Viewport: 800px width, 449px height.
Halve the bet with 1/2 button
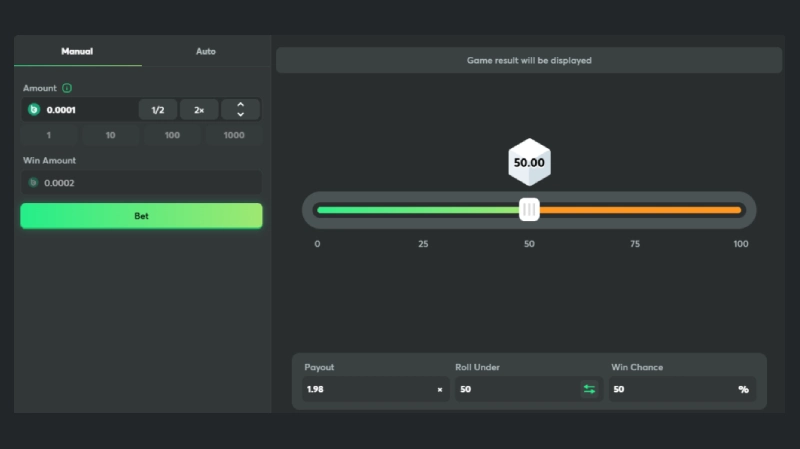(157, 110)
